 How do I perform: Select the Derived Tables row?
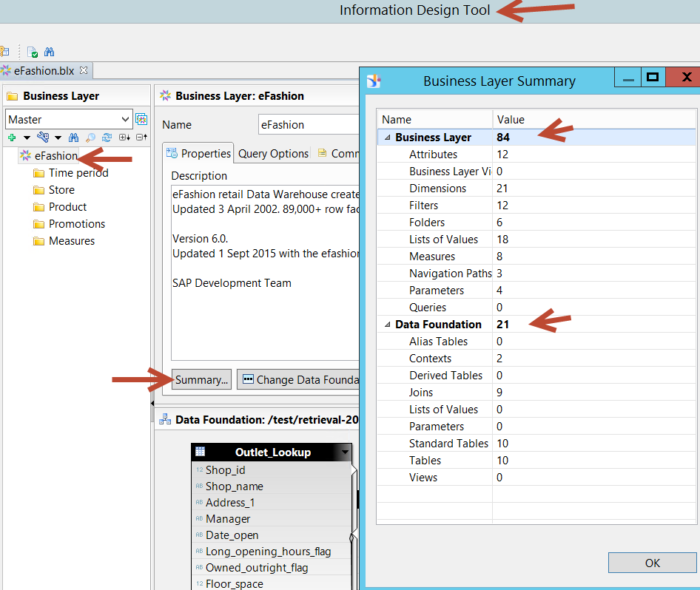(536, 375)
